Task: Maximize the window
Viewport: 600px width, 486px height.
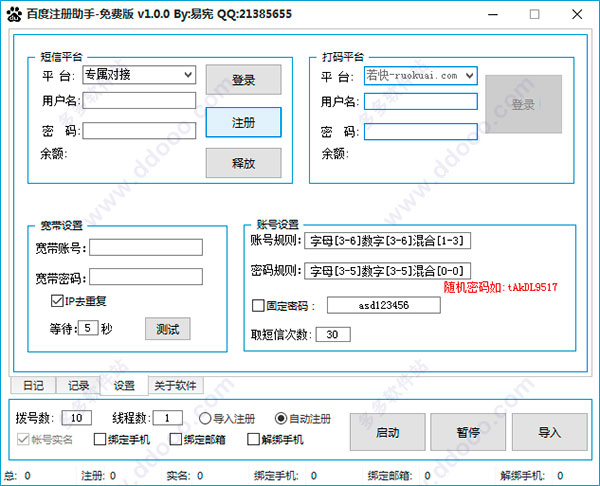Action: (535, 15)
